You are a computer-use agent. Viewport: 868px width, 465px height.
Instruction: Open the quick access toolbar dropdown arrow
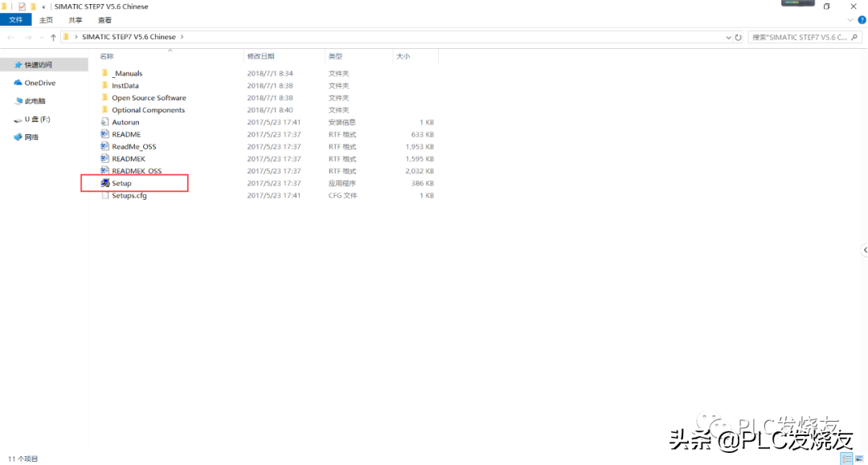tap(43, 6)
